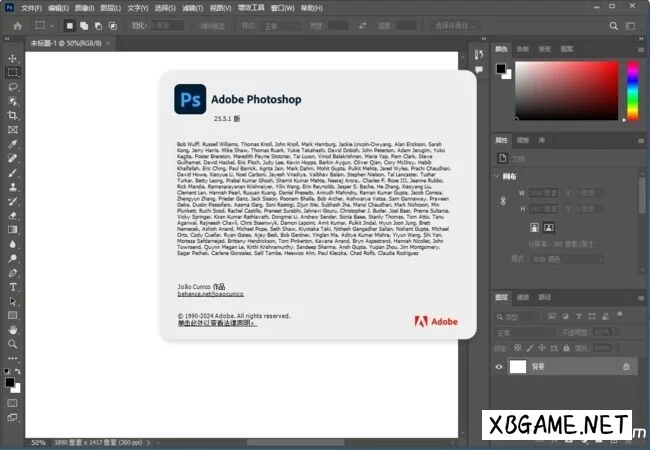Select the Eraser tool
650x450 pixels.
[x=13, y=214]
